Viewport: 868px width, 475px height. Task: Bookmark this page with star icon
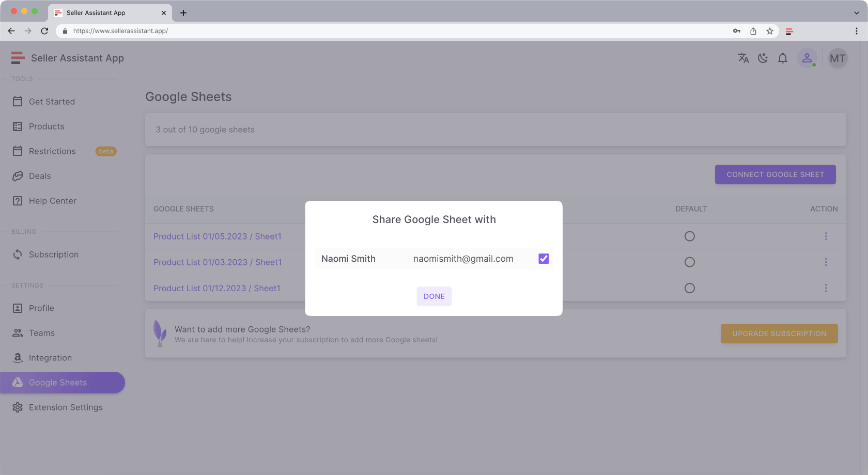point(770,31)
